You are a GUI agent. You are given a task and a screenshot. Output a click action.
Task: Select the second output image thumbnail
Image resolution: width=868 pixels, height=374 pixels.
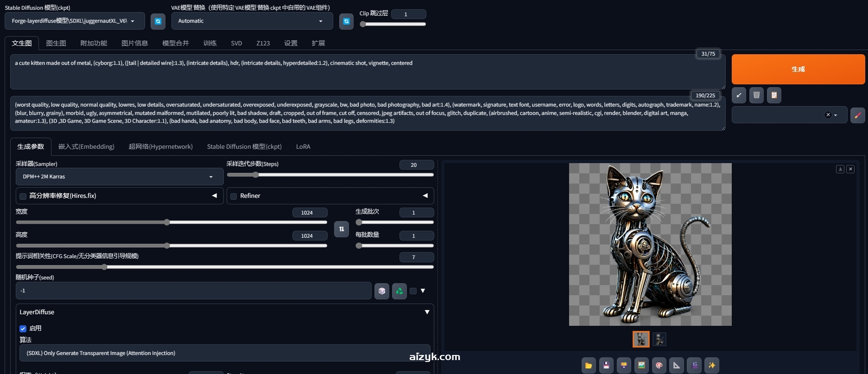[x=659, y=339]
